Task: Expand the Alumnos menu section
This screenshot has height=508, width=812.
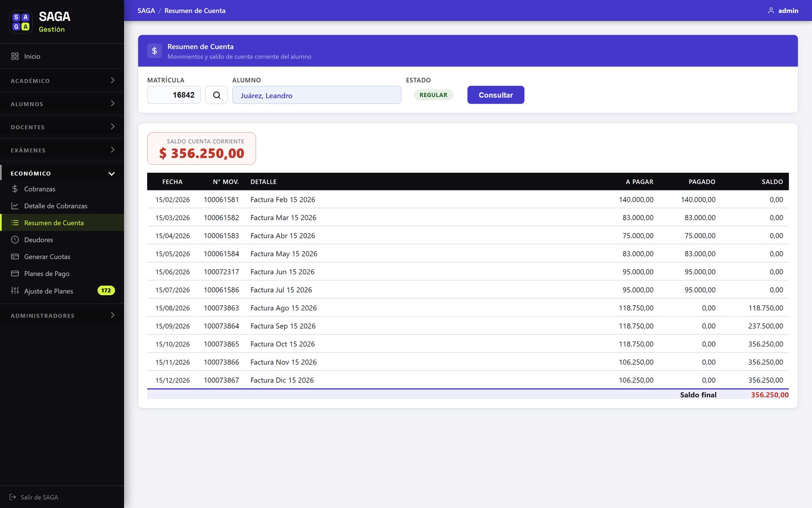Action: pyautogui.click(x=62, y=104)
